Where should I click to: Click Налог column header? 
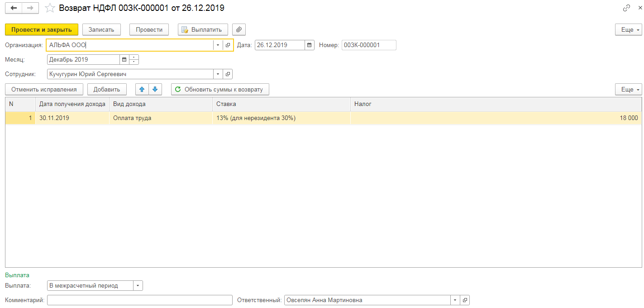496,104
